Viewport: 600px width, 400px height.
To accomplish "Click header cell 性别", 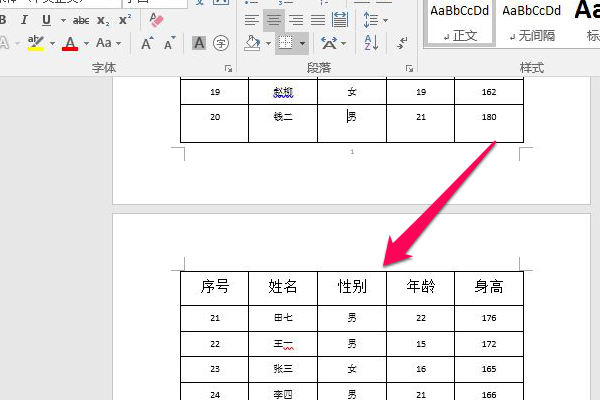I will click(x=352, y=287).
